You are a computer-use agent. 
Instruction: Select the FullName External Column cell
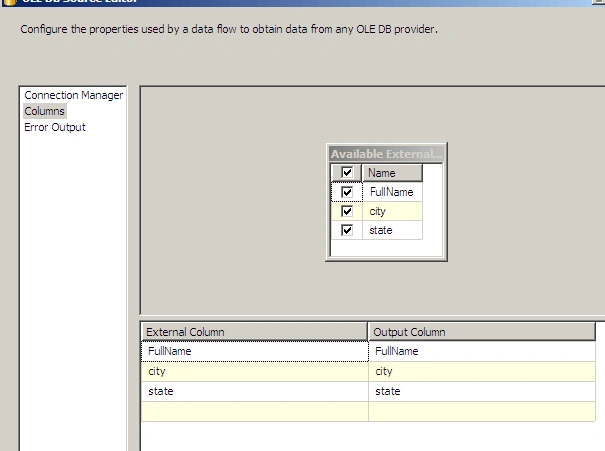255,351
